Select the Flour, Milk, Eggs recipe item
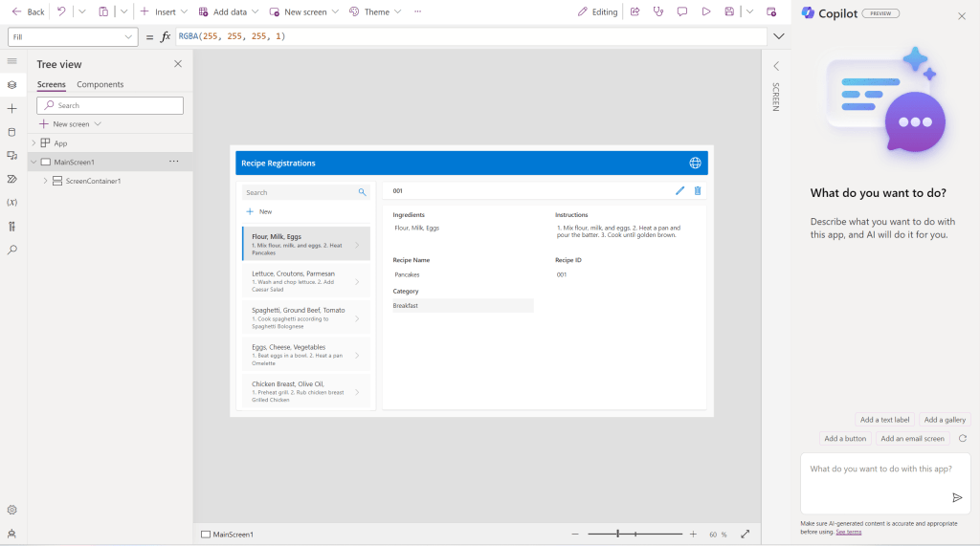 click(x=305, y=244)
